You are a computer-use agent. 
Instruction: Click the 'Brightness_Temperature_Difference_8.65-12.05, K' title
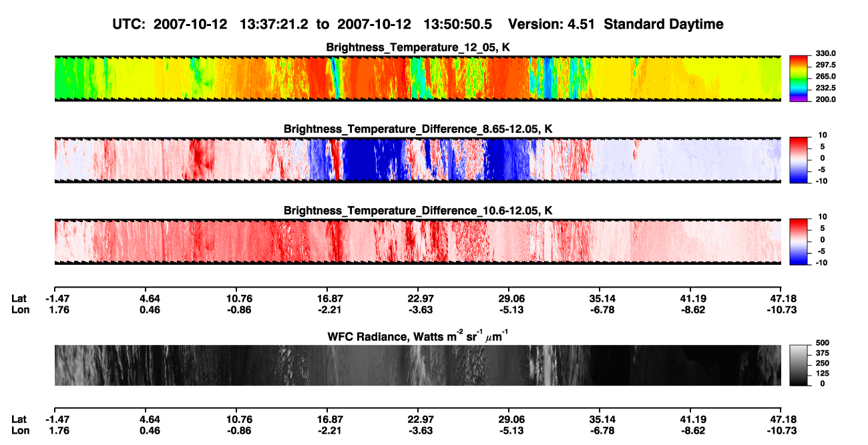point(418,129)
